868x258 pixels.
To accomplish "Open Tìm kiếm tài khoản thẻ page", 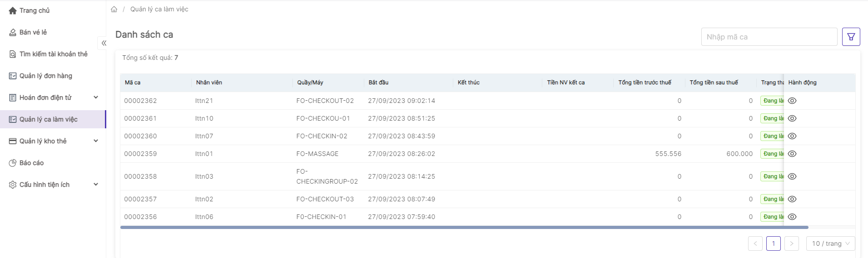I will coord(53,54).
